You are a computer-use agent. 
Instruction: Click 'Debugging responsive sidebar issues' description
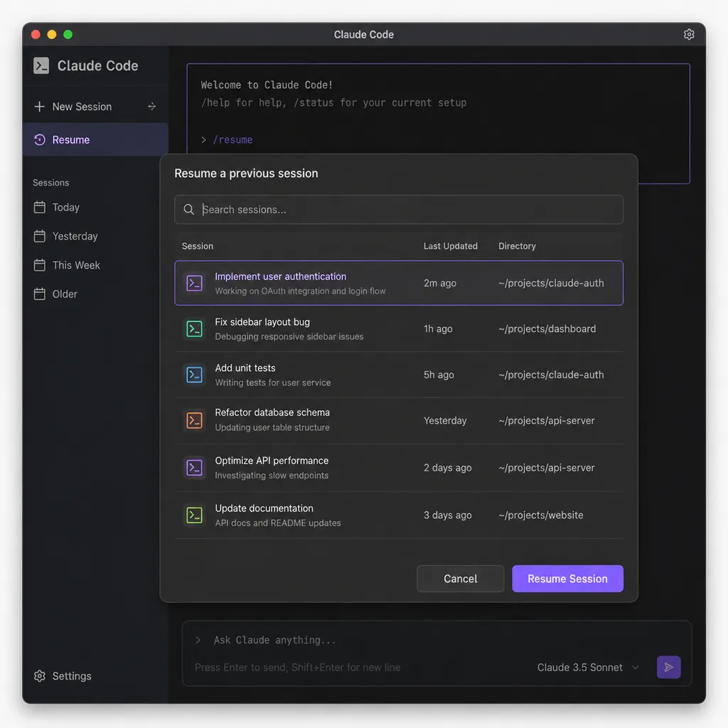coord(289,336)
